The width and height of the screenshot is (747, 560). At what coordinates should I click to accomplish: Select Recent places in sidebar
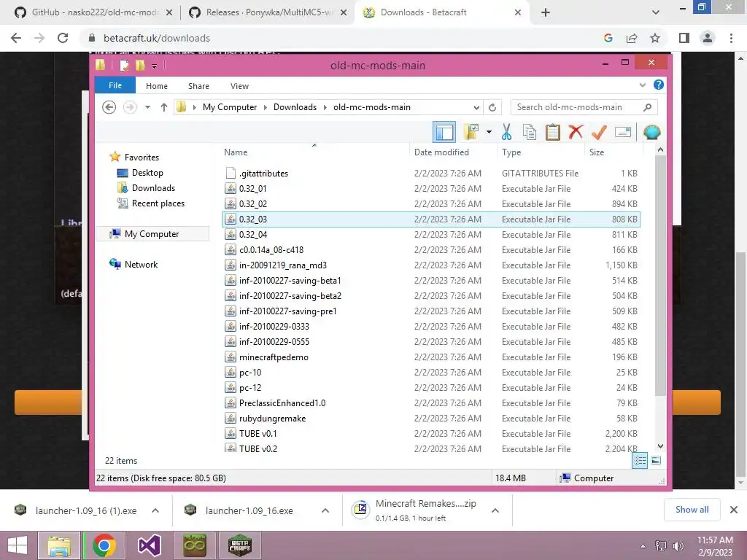(x=158, y=203)
